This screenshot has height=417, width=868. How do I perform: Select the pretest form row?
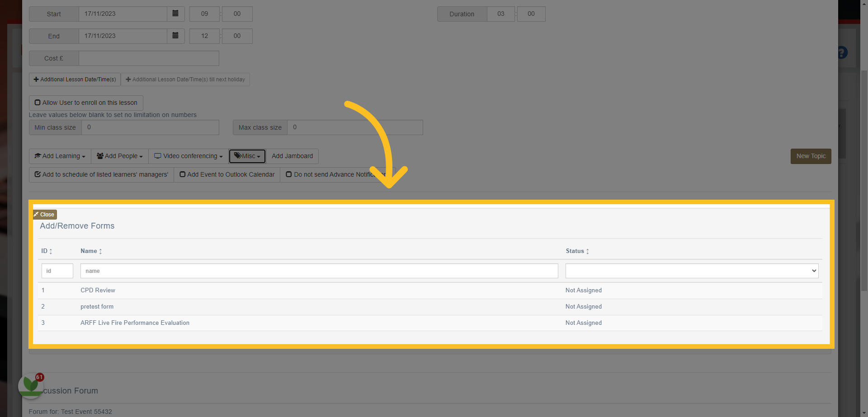pos(430,307)
